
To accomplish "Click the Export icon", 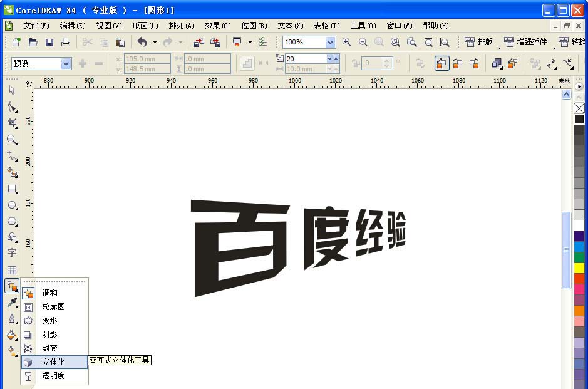I will [215, 42].
